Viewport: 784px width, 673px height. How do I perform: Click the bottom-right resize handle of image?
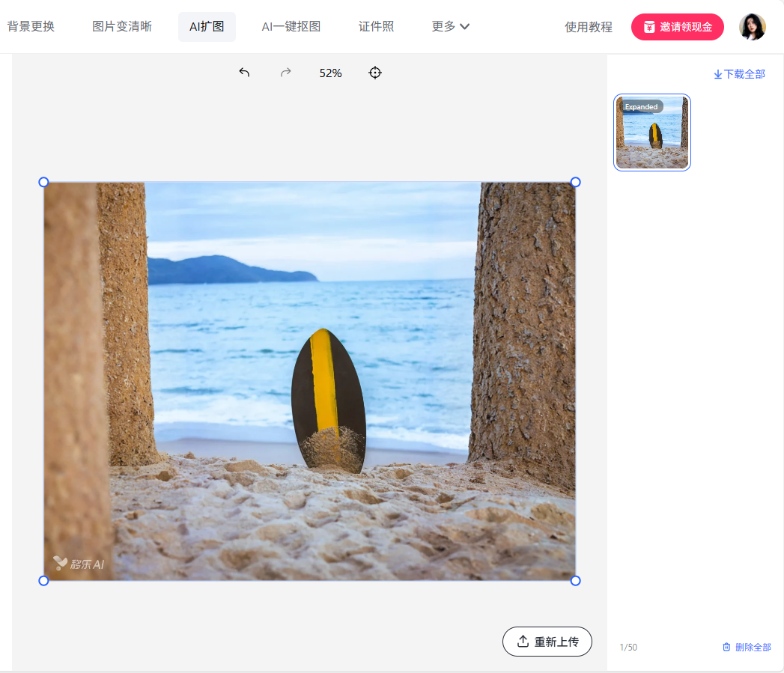pos(575,580)
